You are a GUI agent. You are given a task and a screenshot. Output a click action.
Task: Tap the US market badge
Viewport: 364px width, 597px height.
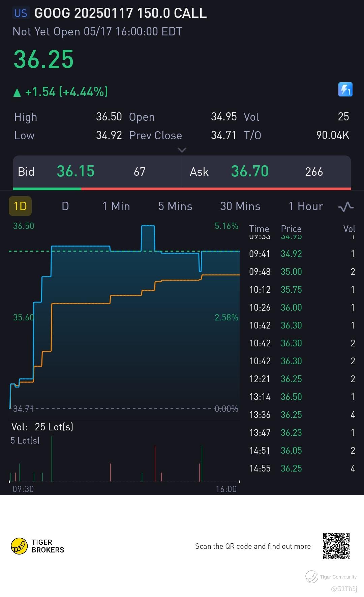point(21,13)
